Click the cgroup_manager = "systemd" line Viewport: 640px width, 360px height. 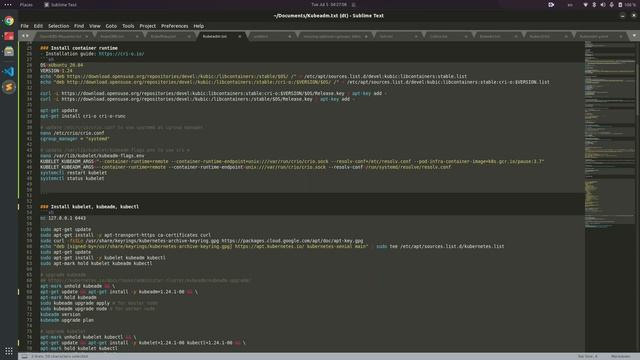tap(75, 139)
